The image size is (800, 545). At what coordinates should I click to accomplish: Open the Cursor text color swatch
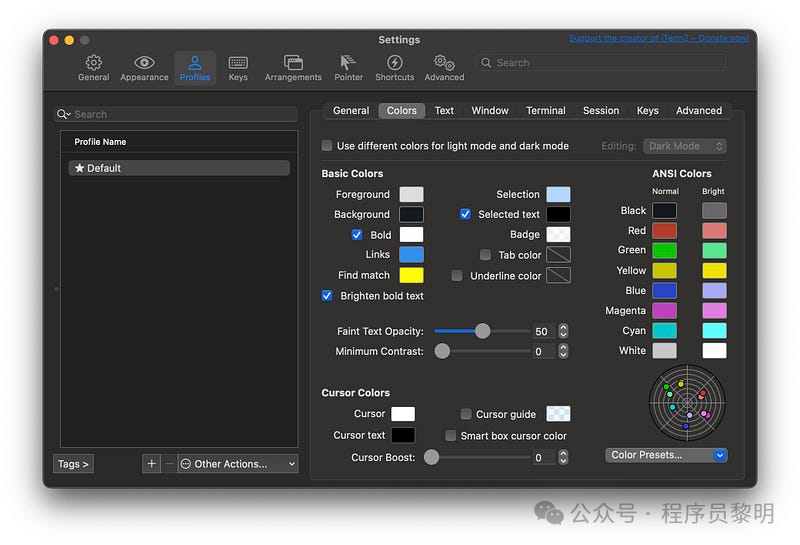[403, 435]
